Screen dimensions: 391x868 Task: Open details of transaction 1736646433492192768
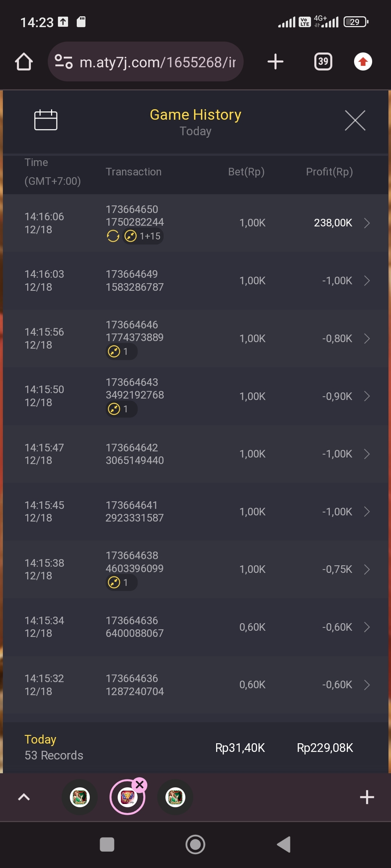coord(367,396)
